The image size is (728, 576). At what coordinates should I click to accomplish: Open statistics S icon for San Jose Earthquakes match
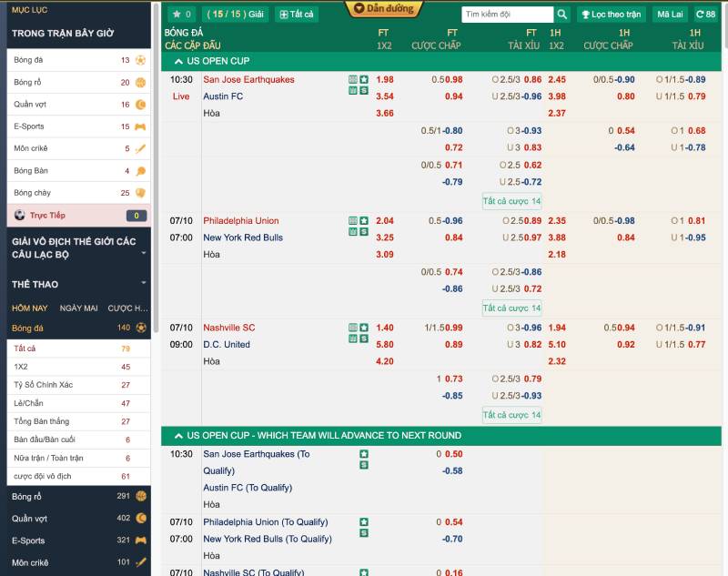[364, 90]
